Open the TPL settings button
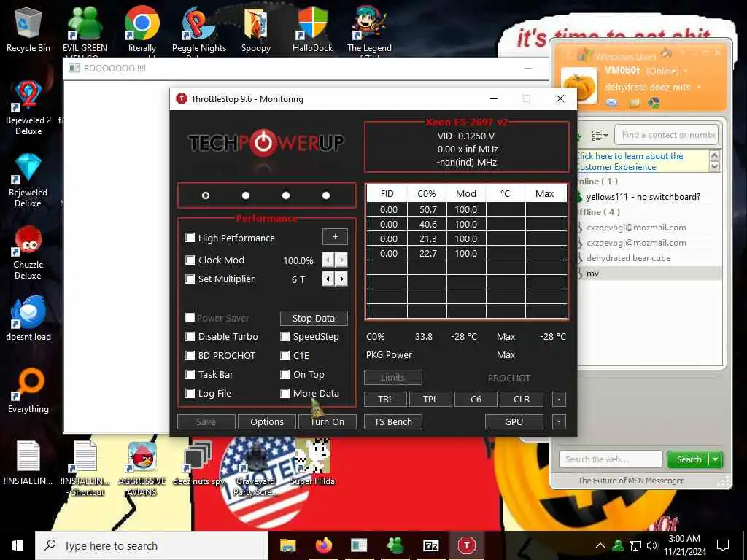The height and width of the screenshot is (560, 747). click(430, 399)
